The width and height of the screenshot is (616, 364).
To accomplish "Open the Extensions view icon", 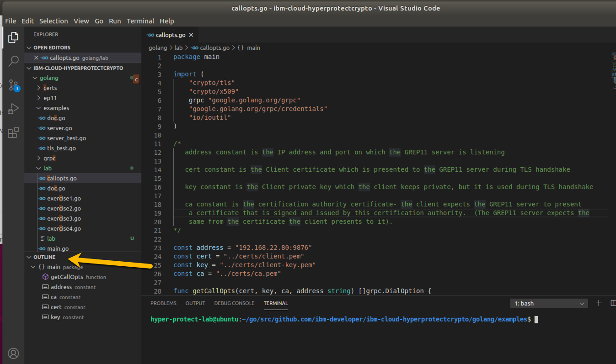I will (13, 132).
